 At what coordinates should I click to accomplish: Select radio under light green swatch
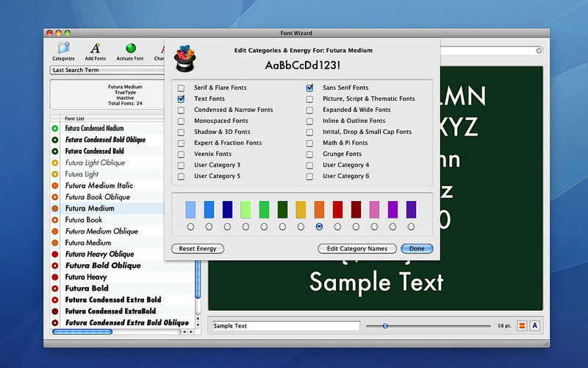pyautogui.click(x=245, y=227)
